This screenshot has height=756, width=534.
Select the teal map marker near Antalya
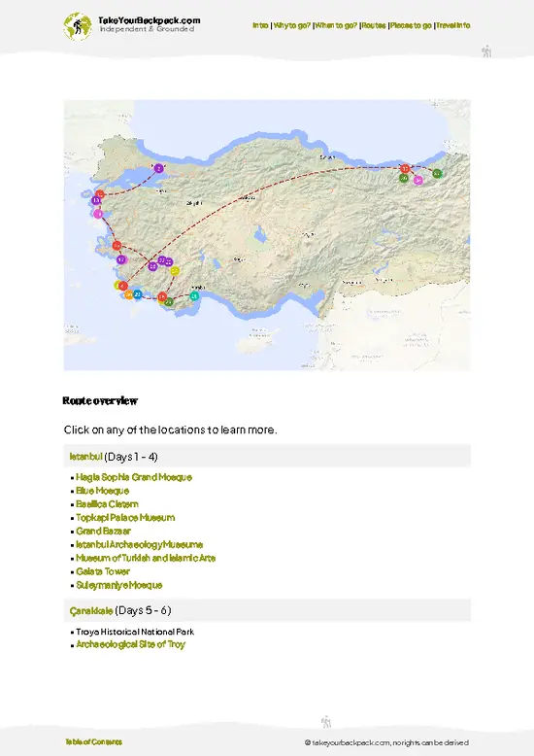click(x=194, y=296)
